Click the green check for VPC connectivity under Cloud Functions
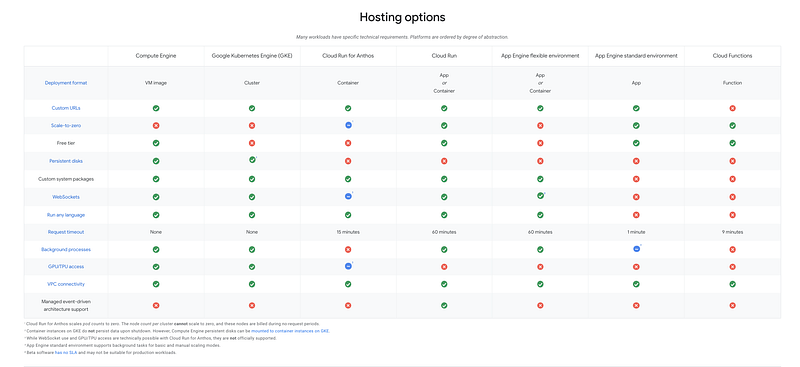 [x=732, y=284]
